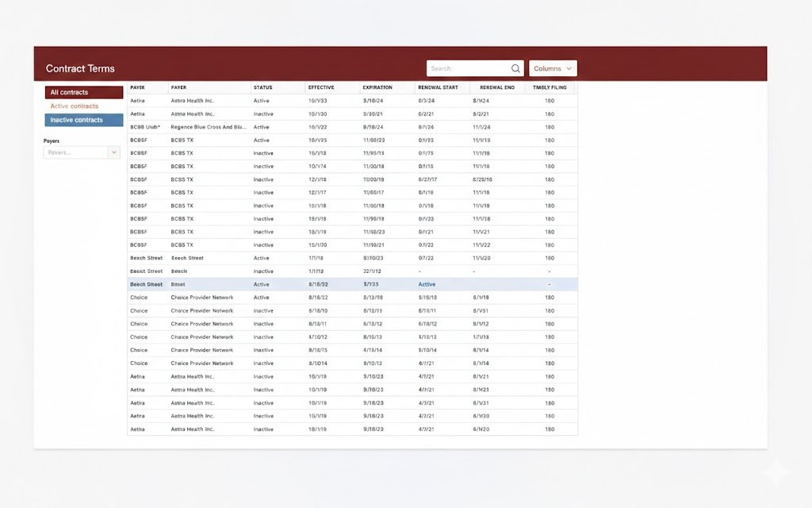Click the blue Active link in highlighted row

(x=427, y=284)
